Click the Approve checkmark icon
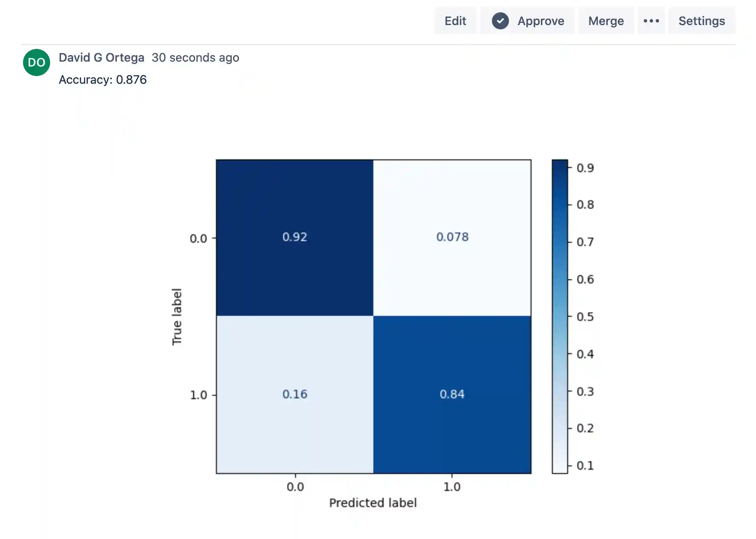This screenshot has width=756, height=539. click(x=500, y=20)
